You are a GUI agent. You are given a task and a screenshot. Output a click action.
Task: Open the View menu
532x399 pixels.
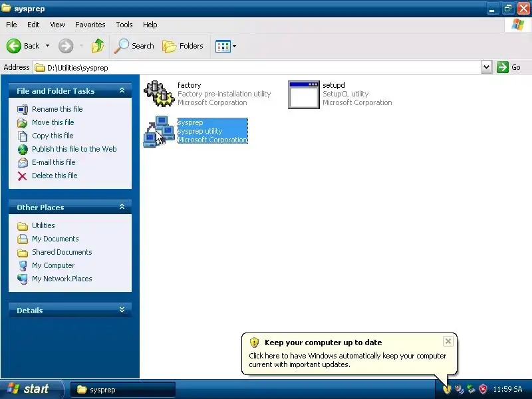tap(57, 25)
